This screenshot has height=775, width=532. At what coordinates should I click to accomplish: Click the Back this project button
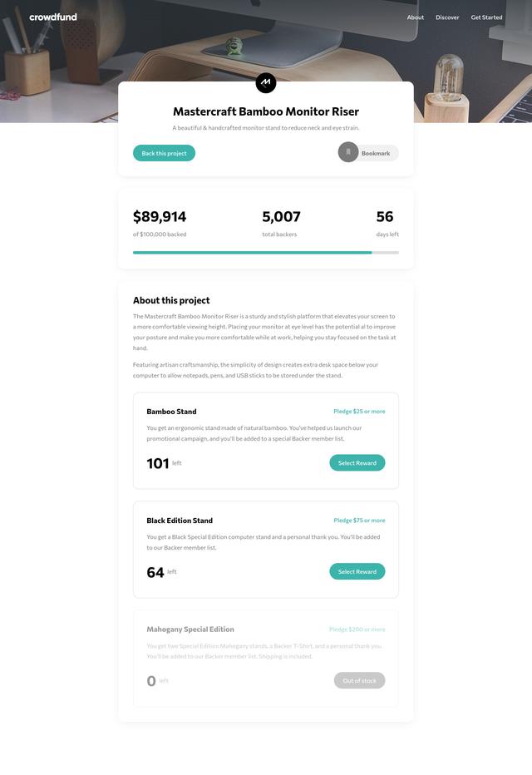163,153
